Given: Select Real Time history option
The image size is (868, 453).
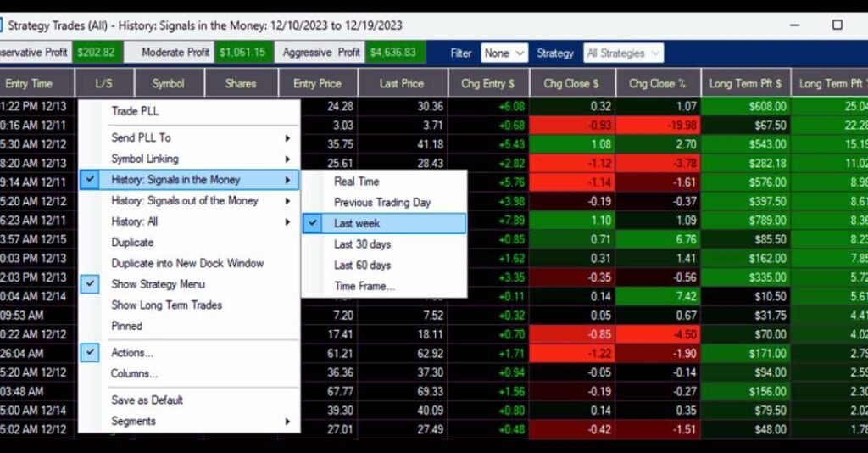Looking at the screenshot, I should [x=356, y=181].
